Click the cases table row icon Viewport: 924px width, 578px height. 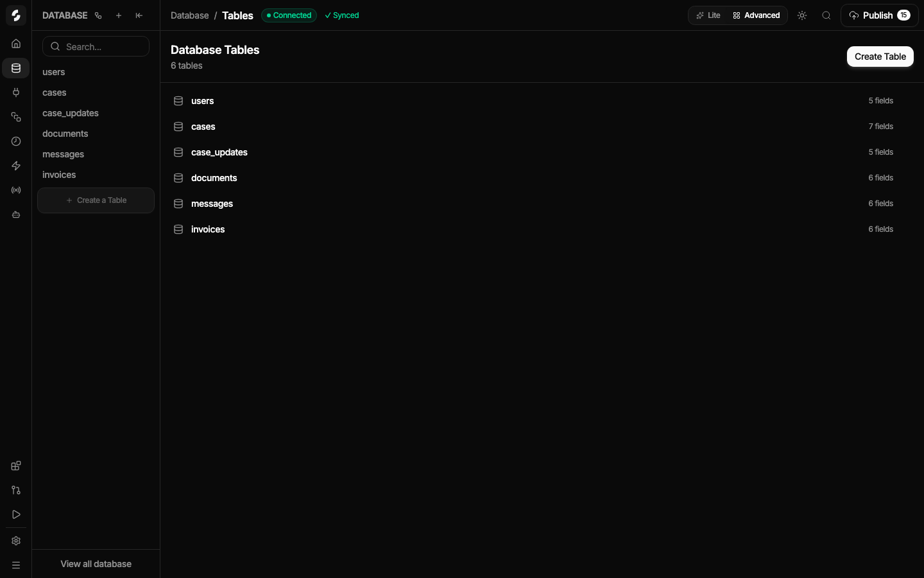(x=178, y=127)
